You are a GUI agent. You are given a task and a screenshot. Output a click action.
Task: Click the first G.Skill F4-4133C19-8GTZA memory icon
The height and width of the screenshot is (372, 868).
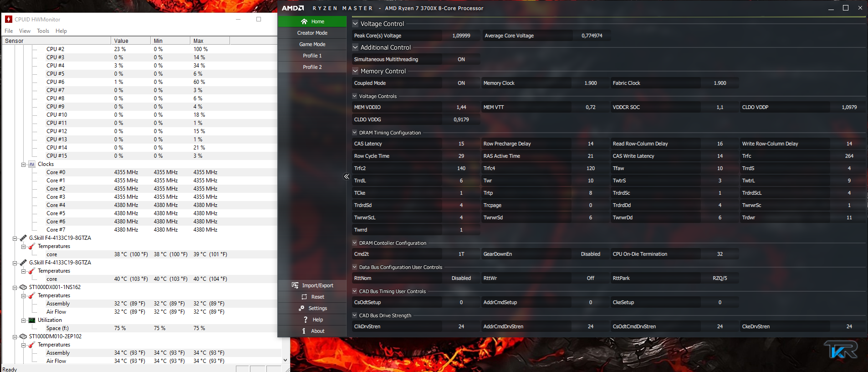click(23, 238)
